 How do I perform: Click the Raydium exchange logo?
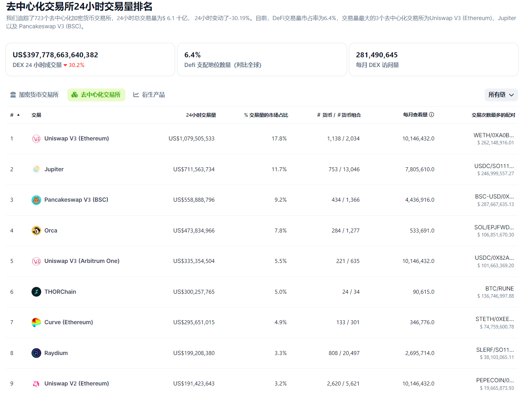[x=36, y=353]
